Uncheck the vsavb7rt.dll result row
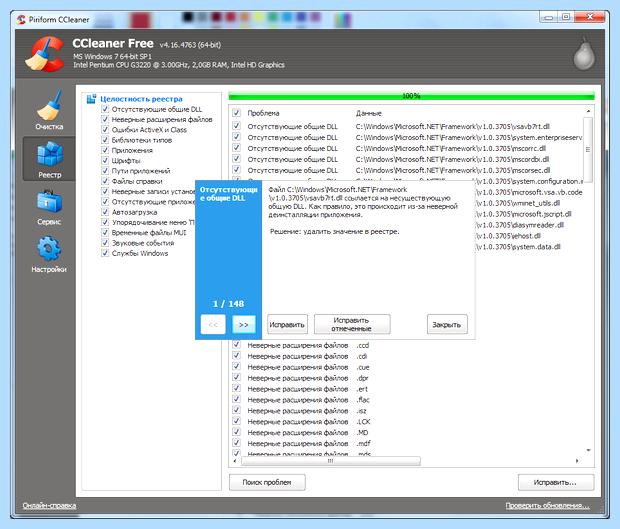The height and width of the screenshot is (529, 620). 236,126
